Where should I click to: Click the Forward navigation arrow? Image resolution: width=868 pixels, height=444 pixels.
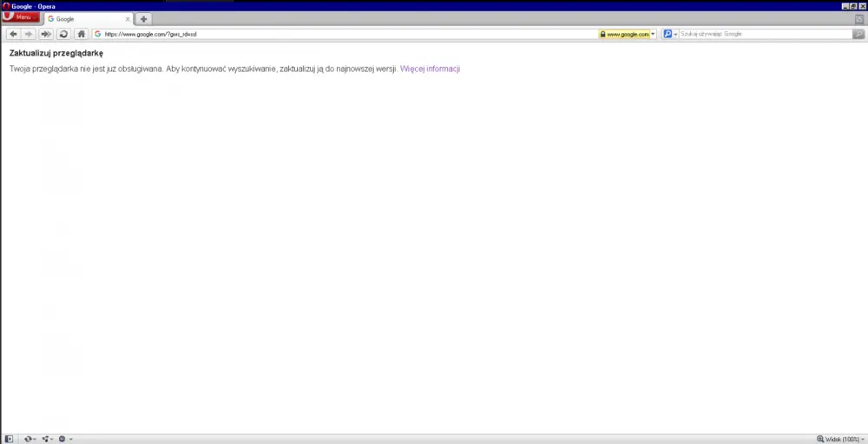tap(29, 34)
